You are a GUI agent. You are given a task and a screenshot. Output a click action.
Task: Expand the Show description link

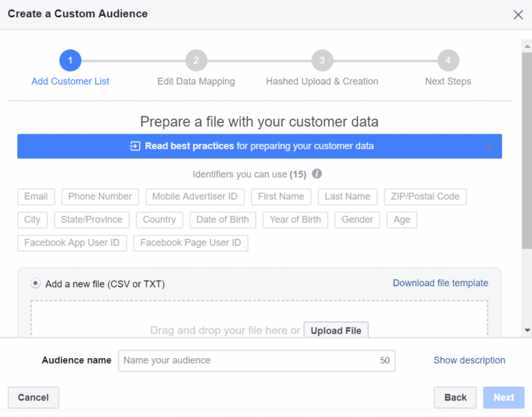pos(469,360)
